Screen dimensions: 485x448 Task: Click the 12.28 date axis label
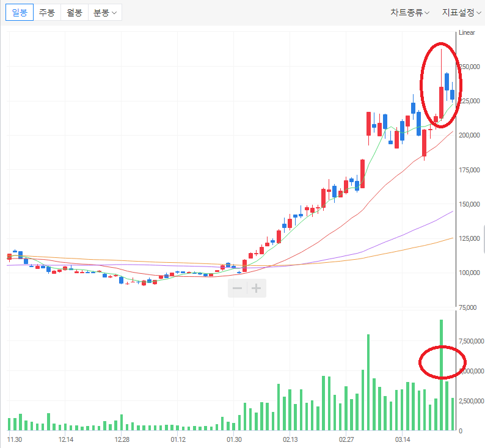(122, 439)
